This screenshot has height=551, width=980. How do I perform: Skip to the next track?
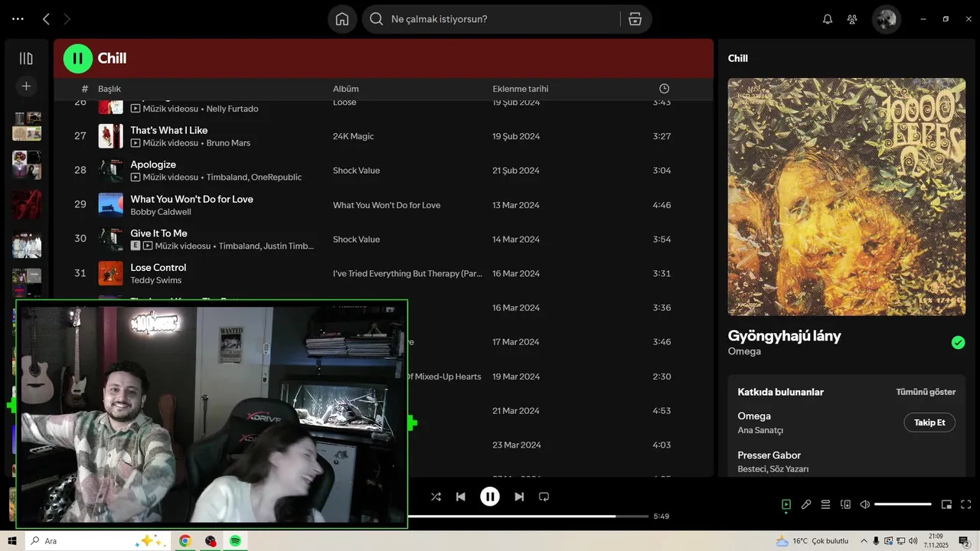coord(519,497)
